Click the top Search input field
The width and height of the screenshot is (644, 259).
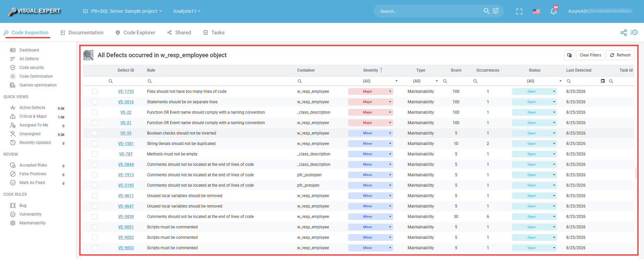430,11
